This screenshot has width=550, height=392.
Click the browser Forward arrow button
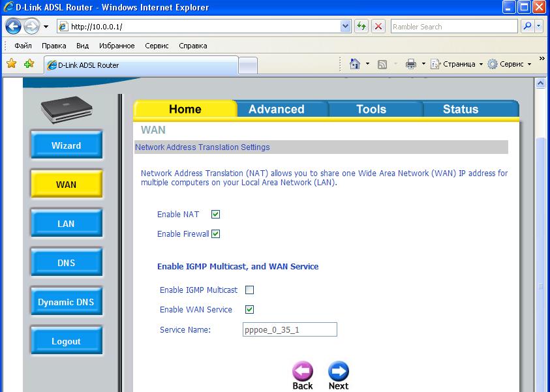[x=31, y=26]
